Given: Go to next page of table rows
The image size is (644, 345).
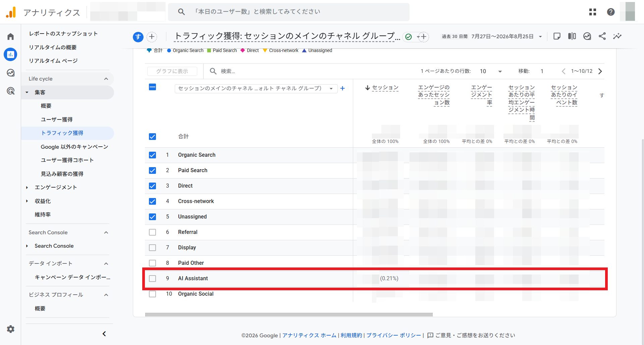Looking at the screenshot, I should [x=600, y=71].
